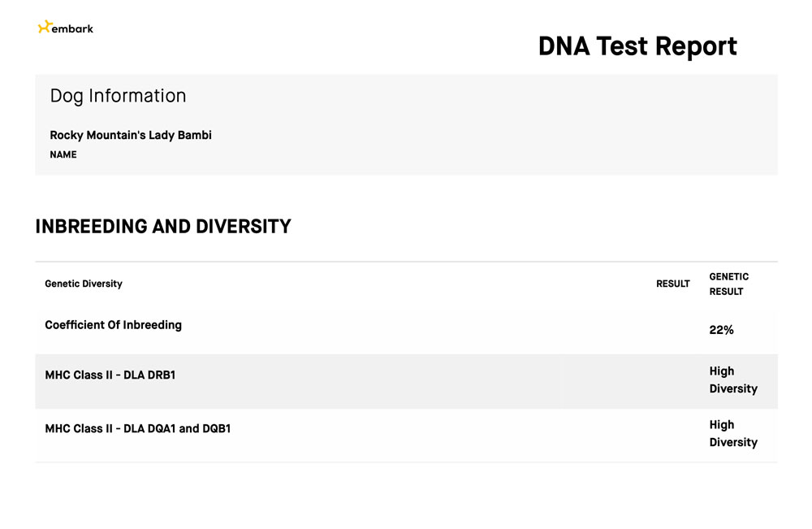Click the embark wordmark text
The height and width of the screenshot is (529, 812).
click(x=72, y=28)
